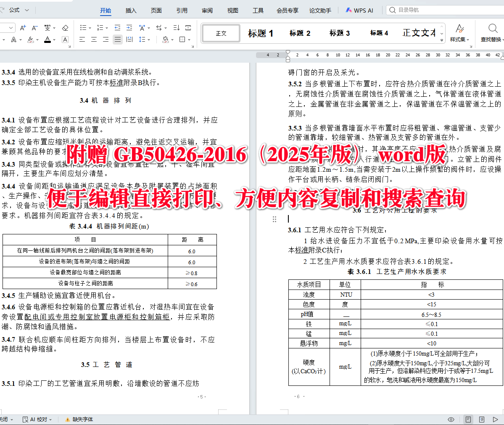Open the font size combo box
The image size is (504, 425).
click(x=8, y=28)
